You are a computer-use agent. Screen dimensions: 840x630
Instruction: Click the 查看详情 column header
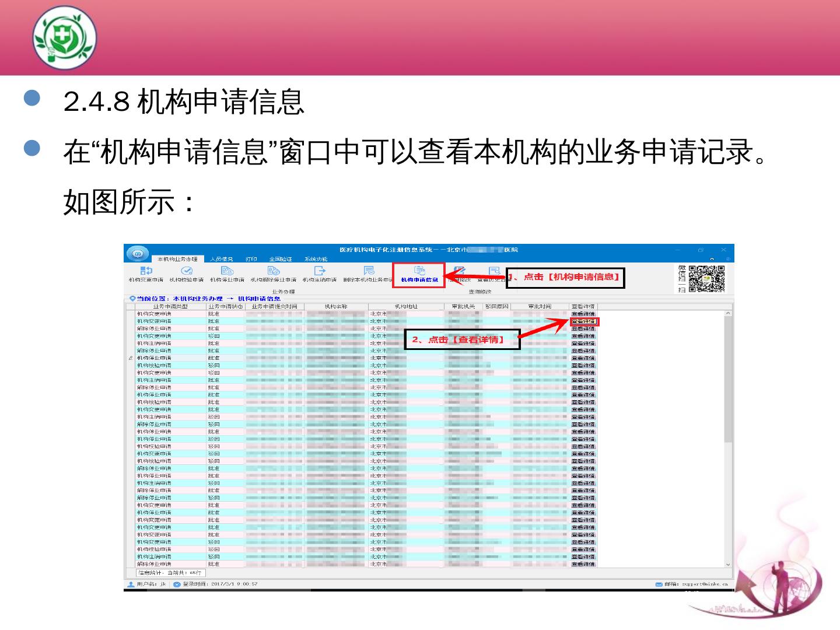pyautogui.click(x=583, y=306)
